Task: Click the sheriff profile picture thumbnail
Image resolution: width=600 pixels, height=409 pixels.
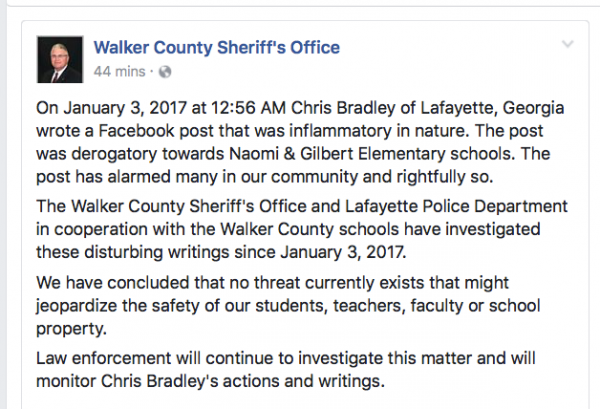Action: tap(60, 59)
